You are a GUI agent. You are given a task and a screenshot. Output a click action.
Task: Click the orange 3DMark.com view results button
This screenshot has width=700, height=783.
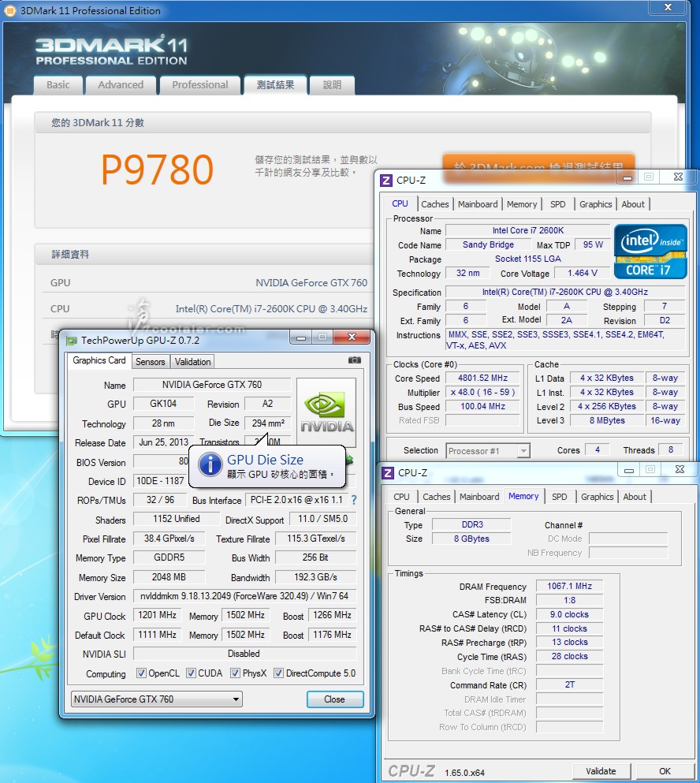pyautogui.click(x=538, y=166)
